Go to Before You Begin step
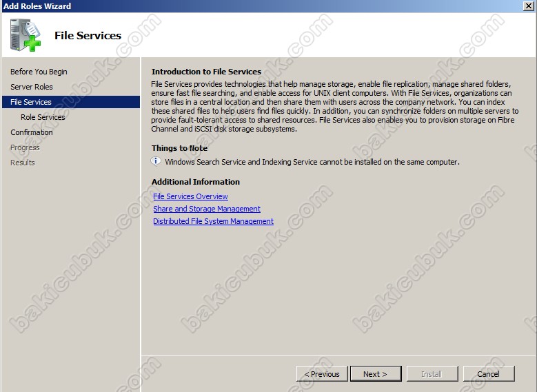Screen dimensions: 537x392 point(39,72)
